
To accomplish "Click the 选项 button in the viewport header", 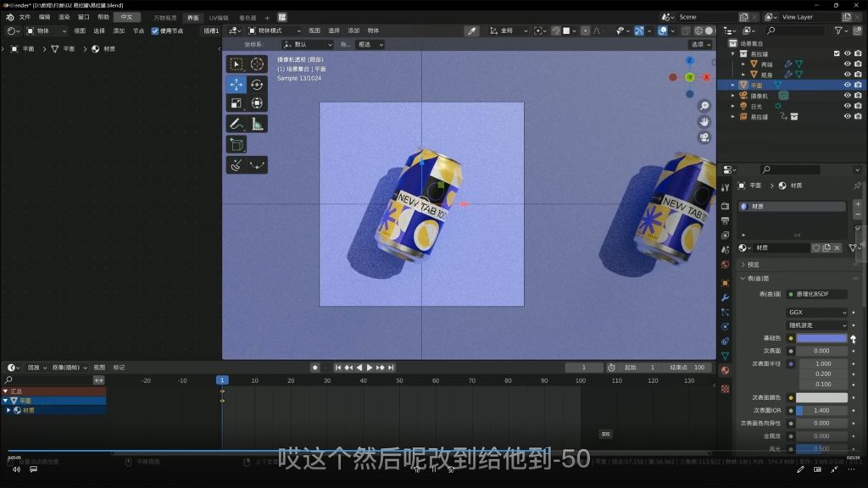I will 700,44.
